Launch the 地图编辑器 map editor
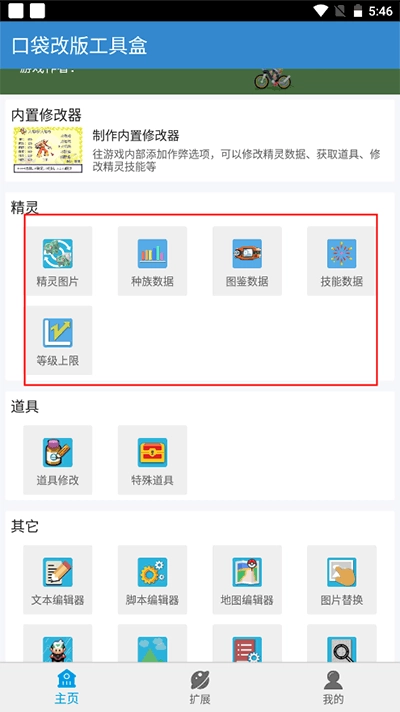400x712 pixels. point(247,580)
